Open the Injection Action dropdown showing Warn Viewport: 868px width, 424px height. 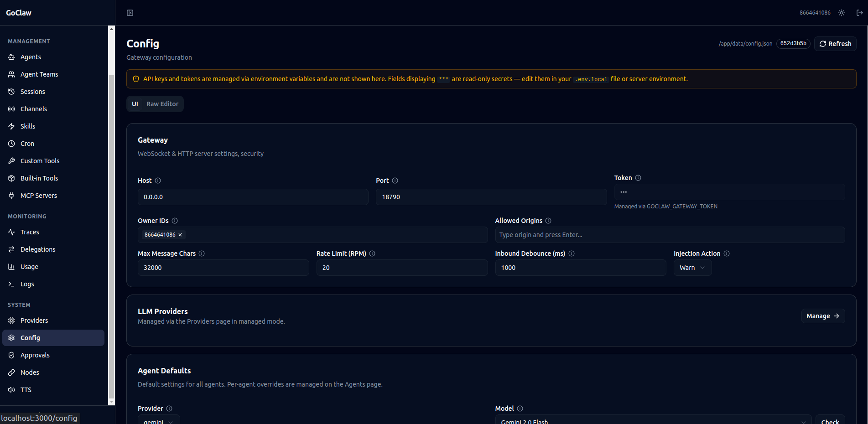point(692,268)
